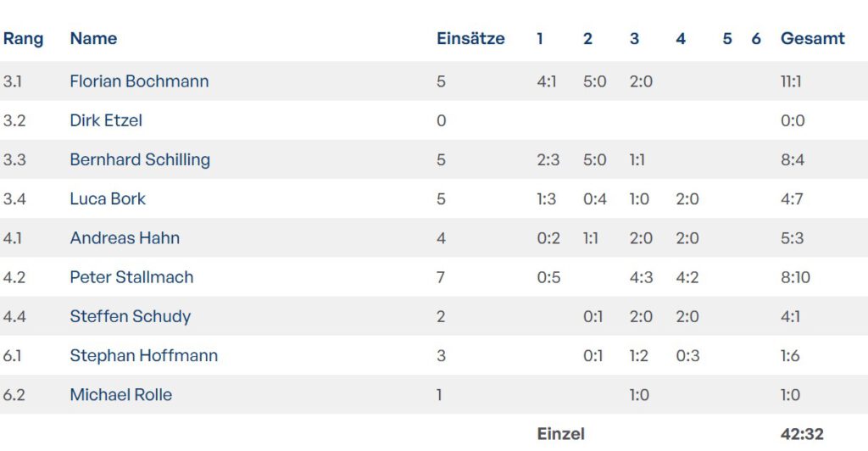The width and height of the screenshot is (868, 451).
Task: Click the Einsätze column header
Action: click(x=470, y=38)
